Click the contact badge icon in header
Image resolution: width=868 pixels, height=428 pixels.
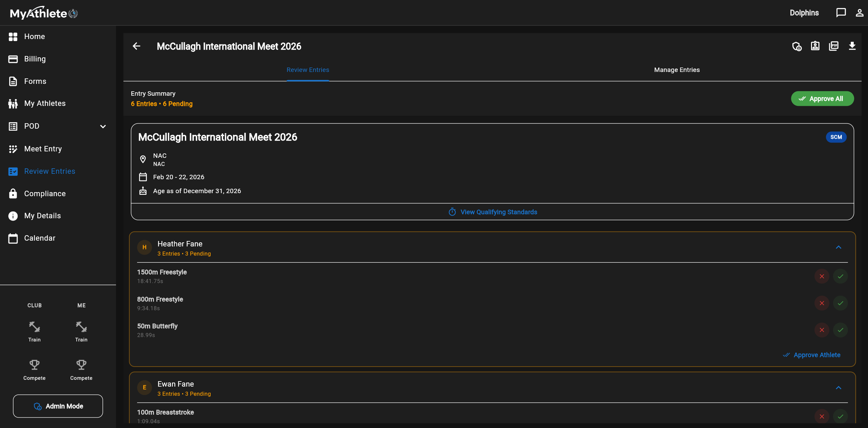tap(815, 46)
